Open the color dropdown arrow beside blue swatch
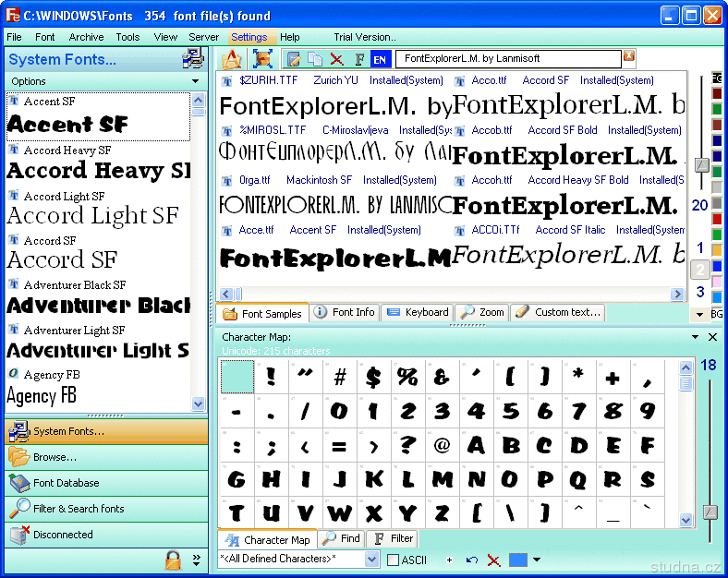Screen dimensions: 728x578 pyautogui.click(x=537, y=560)
